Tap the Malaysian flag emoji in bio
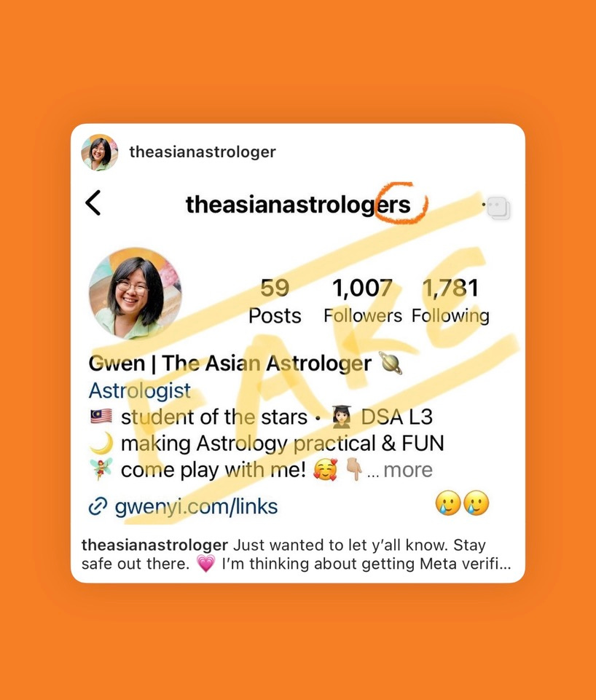596x700 pixels. pos(101,417)
